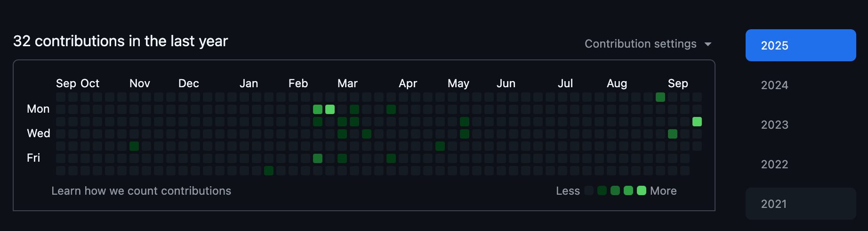
Task: Open Learn how we count contributions link
Action: point(141,191)
